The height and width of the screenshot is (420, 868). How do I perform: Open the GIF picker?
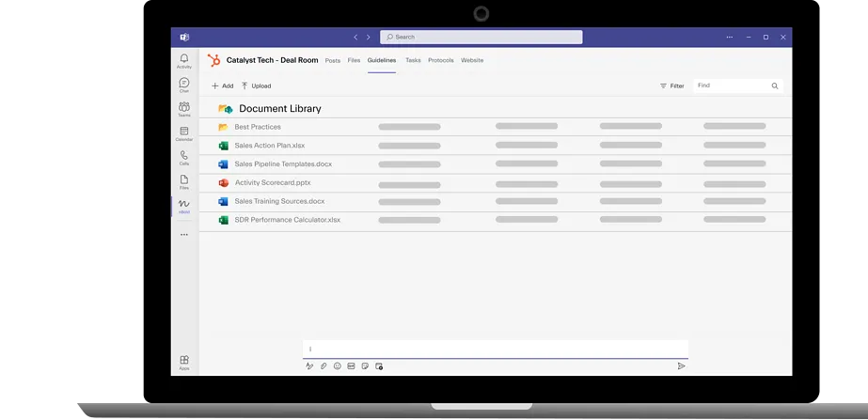point(351,366)
